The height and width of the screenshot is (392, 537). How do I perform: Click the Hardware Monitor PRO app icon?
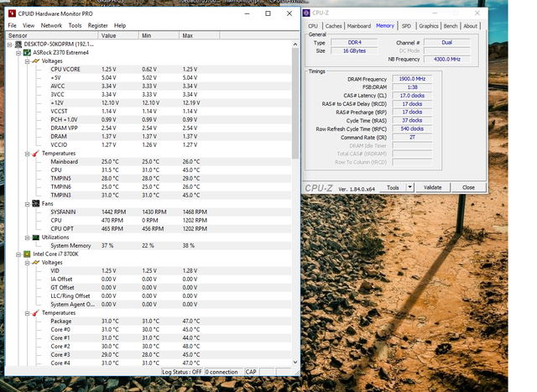pyautogui.click(x=12, y=13)
